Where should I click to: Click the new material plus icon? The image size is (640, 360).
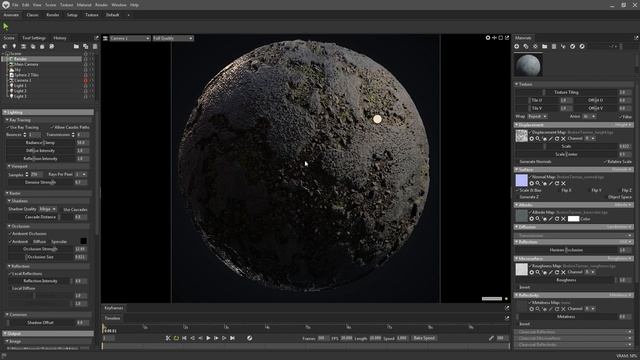click(x=517, y=47)
